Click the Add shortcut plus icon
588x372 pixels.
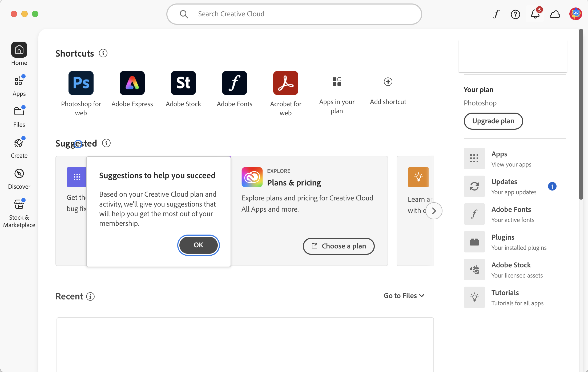coord(388,82)
